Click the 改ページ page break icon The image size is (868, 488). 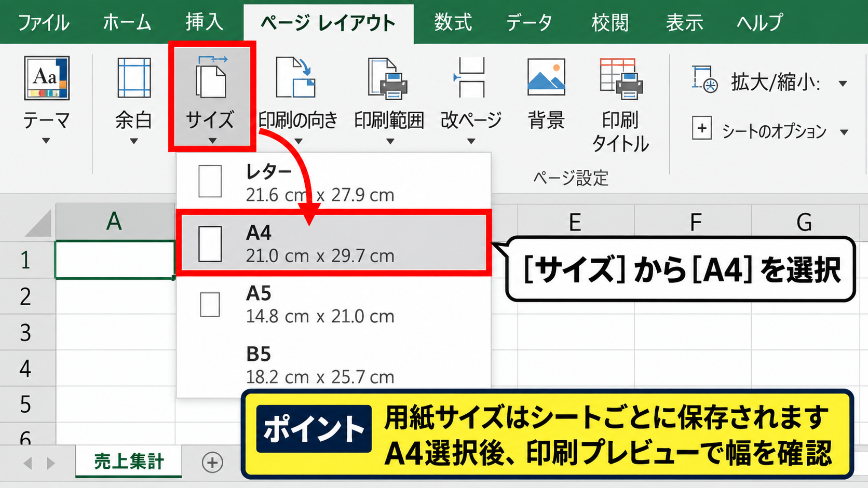click(469, 78)
